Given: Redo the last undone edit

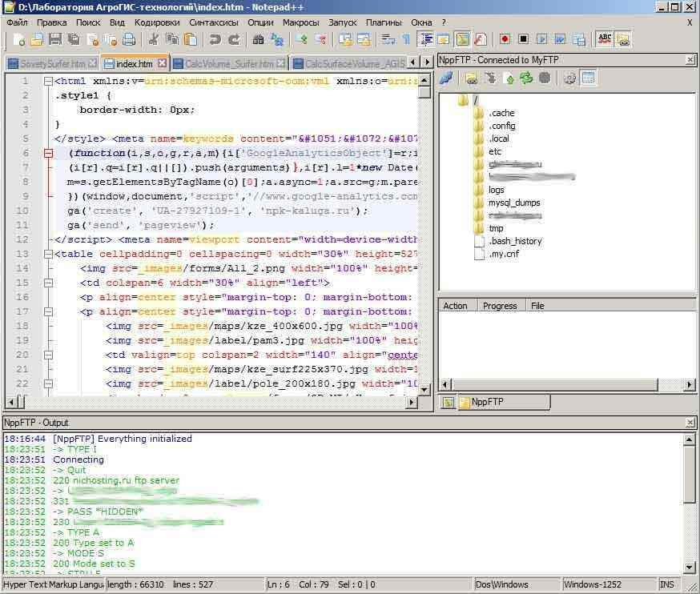Looking at the screenshot, I should tap(234, 40).
